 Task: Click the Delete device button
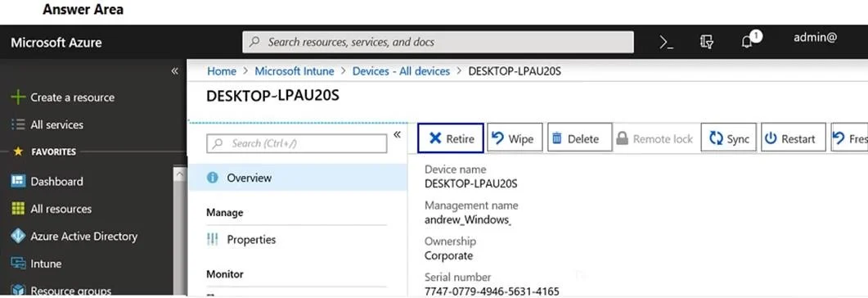[x=579, y=138]
